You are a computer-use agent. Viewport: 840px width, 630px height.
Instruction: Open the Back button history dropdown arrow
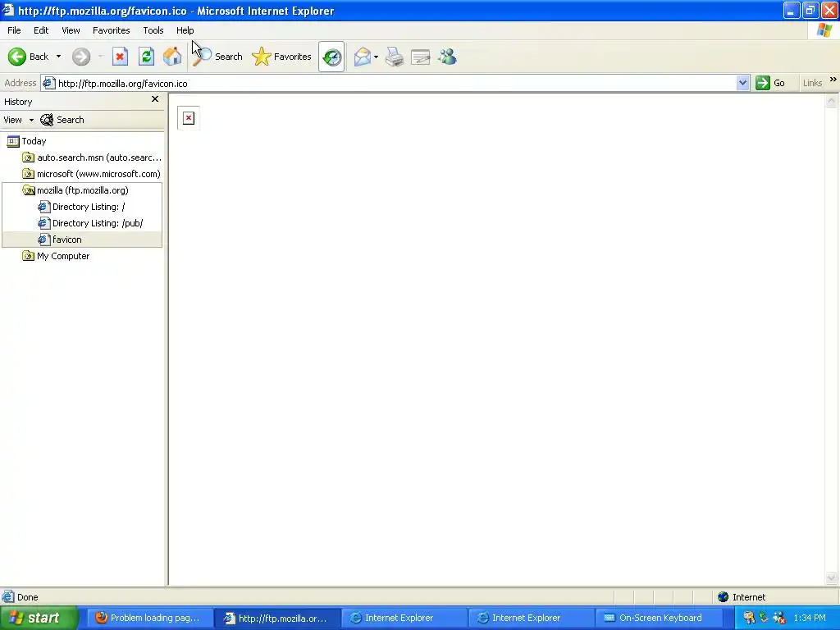(x=58, y=57)
